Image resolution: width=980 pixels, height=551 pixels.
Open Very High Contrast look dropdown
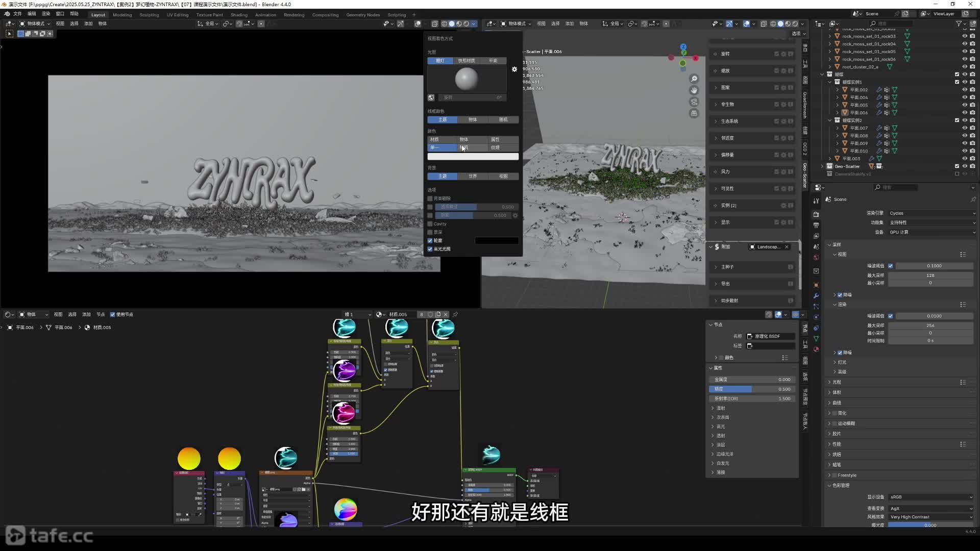click(x=932, y=517)
